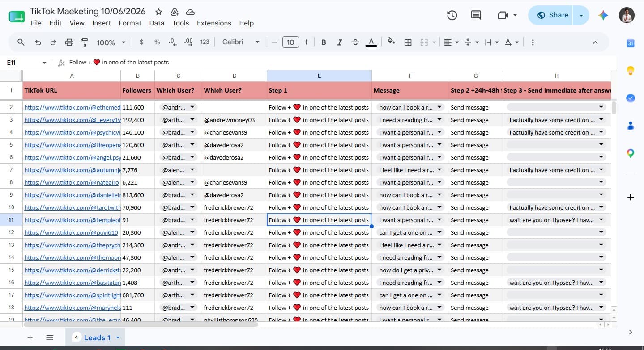This screenshot has height=350, width=644.
Task: Toggle italic formatting
Action: (x=340, y=42)
